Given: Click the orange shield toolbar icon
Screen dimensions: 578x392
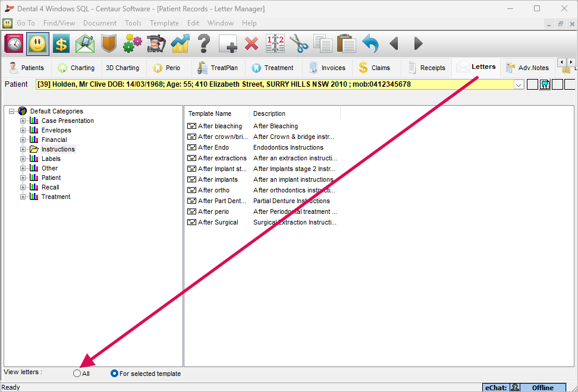Looking at the screenshot, I should pos(109,44).
